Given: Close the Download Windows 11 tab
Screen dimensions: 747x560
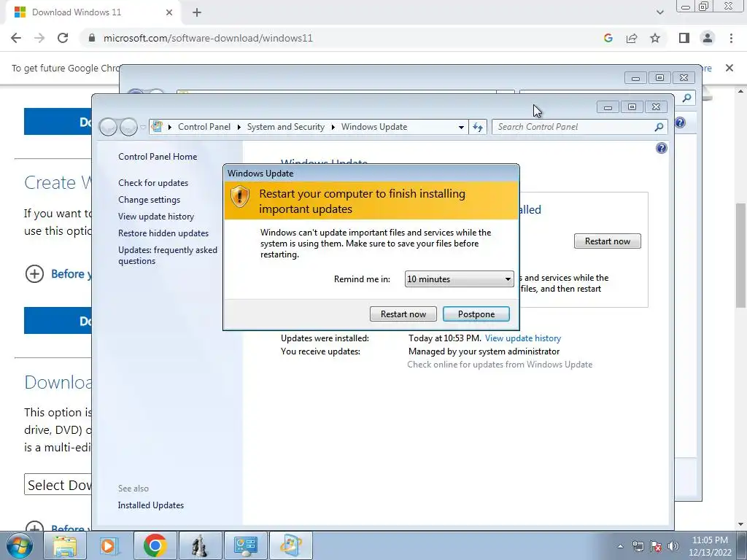Looking at the screenshot, I should [x=169, y=12].
